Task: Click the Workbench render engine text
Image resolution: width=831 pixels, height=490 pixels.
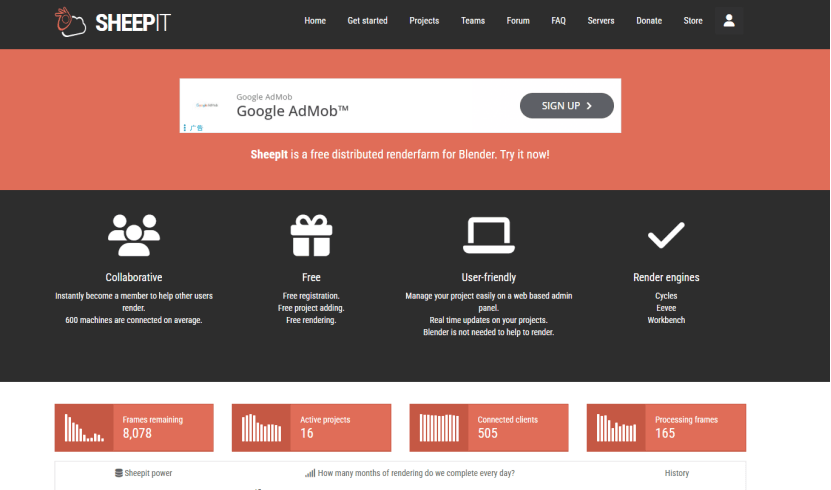Action: click(666, 320)
